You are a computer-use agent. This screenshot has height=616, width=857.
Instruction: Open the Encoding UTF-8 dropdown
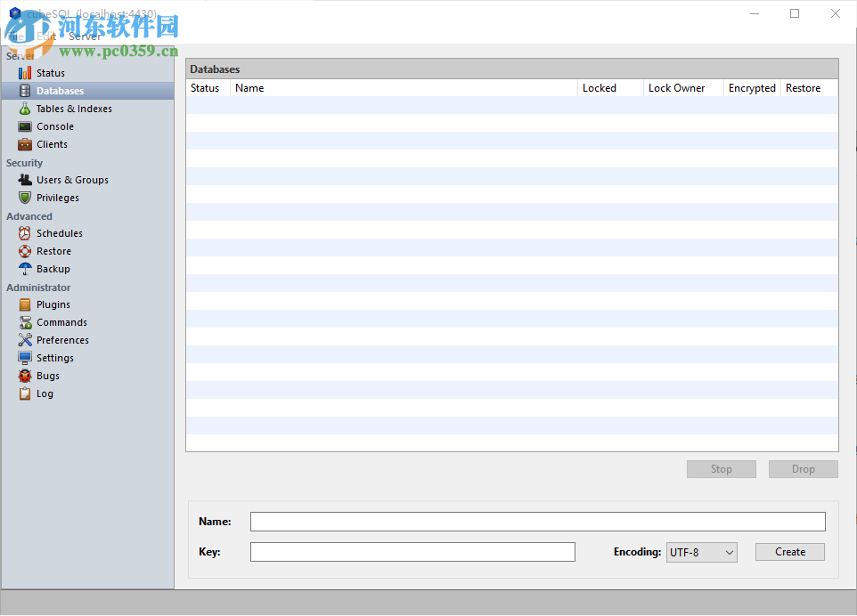click(x=702, y=553)
